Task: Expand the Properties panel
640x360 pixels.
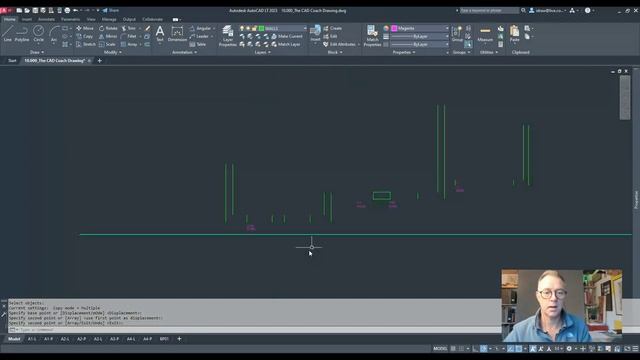Action: pyautogui.click(x=404, y=52)
